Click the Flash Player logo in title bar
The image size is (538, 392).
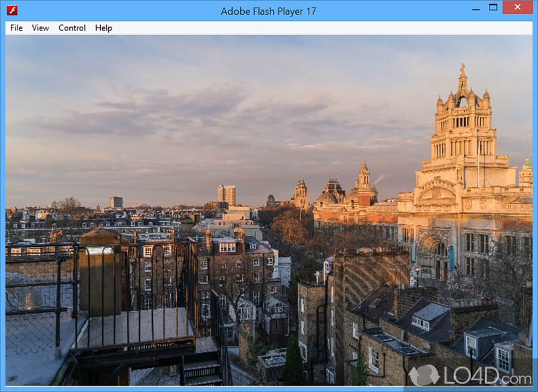(x=11, y=11)
